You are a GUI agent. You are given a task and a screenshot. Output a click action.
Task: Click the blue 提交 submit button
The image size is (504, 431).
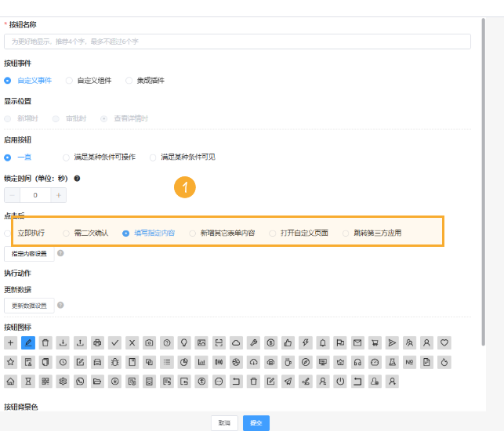tap(256, 423)
